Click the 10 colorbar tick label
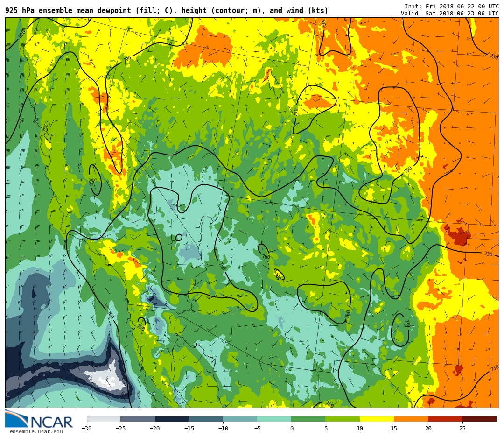 coord(360,428)
